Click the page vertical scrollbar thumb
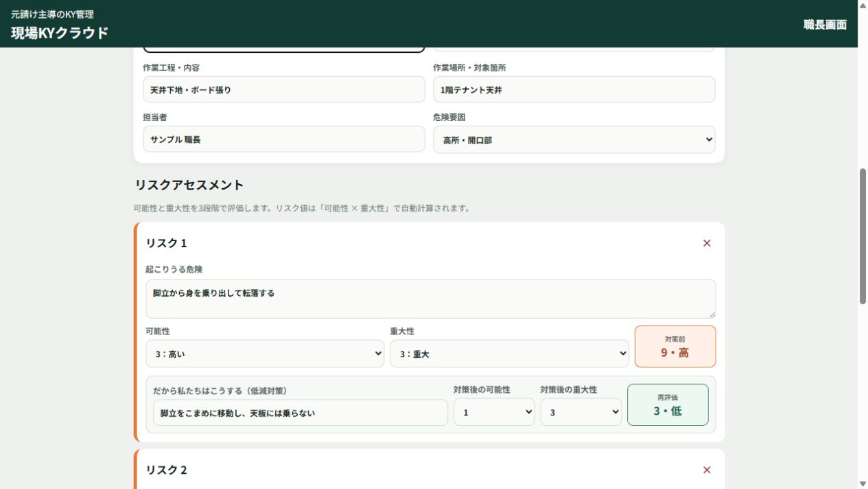868x489 pixels. pyautogui.click(x=863, y=236)
